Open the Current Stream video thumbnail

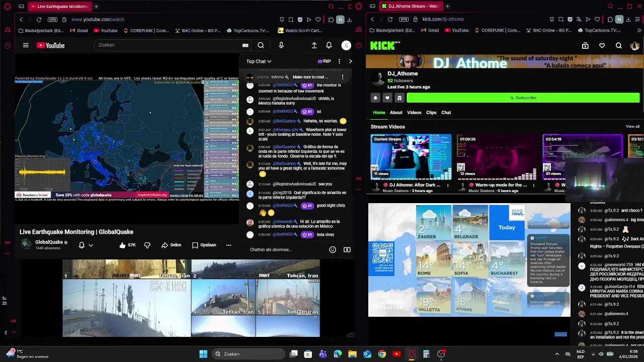[x=411, y=157]
